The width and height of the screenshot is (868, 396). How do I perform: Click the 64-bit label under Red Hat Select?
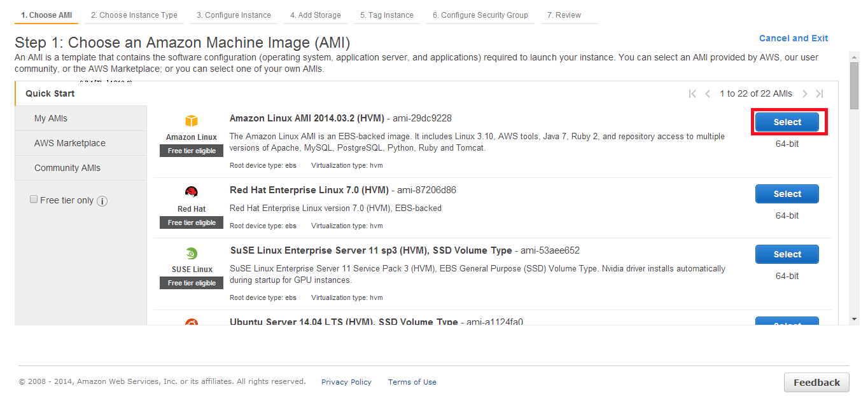pos(787,215)
